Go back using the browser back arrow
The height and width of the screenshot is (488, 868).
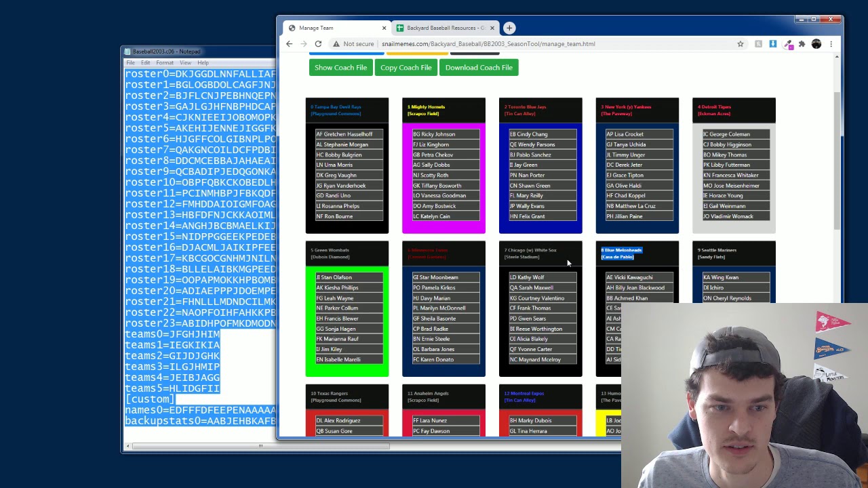click(290, 44)
